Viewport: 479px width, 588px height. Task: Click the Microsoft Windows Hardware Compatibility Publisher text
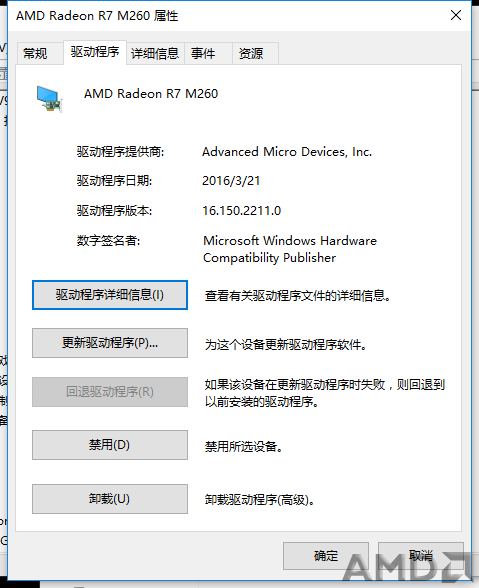290,249
